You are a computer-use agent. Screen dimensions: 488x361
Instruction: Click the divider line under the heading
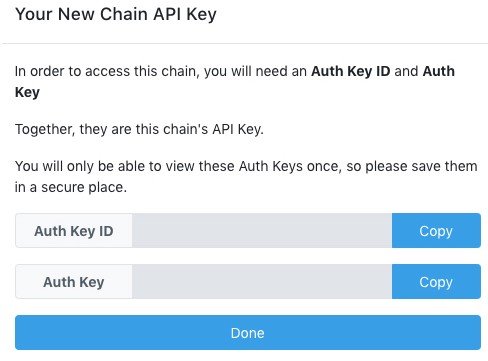(x=245, y=43)
